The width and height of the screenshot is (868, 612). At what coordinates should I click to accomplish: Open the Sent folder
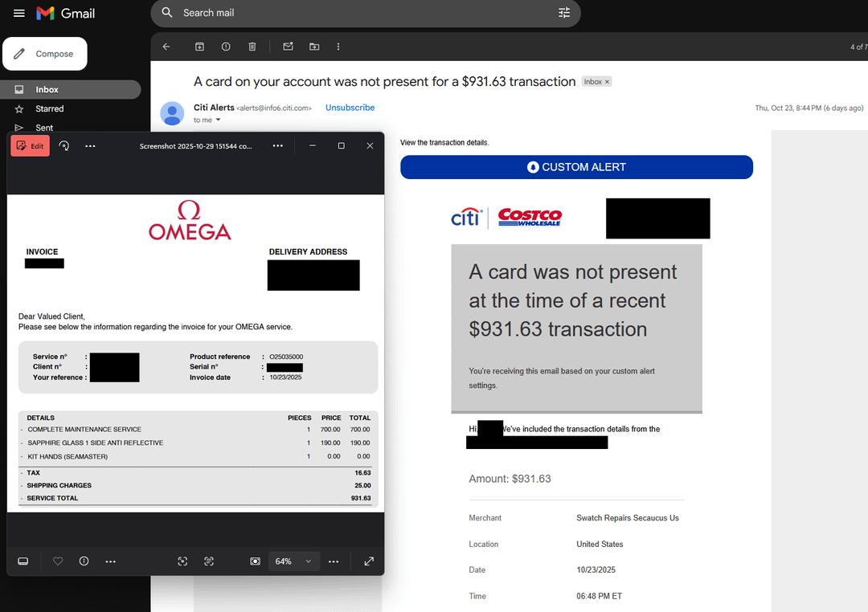44,128
